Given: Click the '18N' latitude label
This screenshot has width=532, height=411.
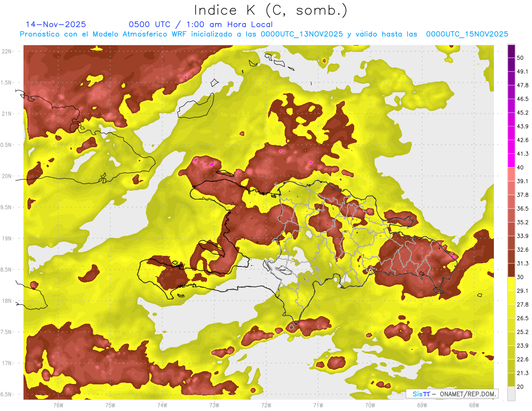Looking at the screenshot, I should [x=6, y=301].
